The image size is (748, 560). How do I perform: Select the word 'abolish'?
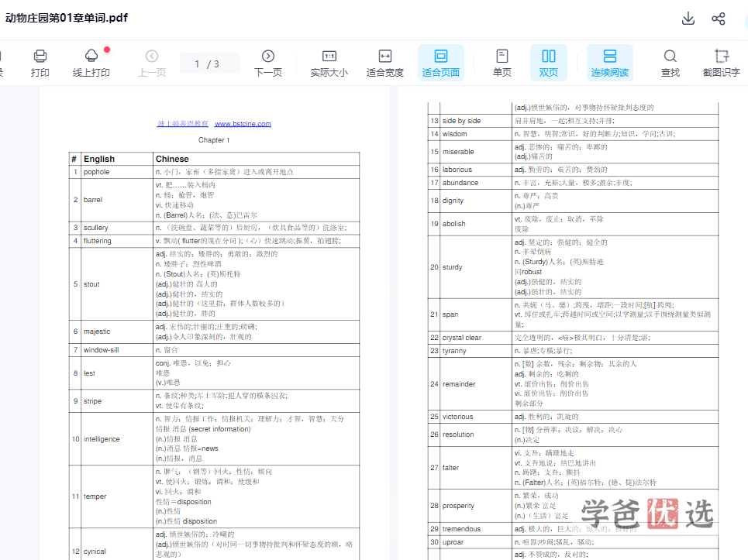pos(453,224)
